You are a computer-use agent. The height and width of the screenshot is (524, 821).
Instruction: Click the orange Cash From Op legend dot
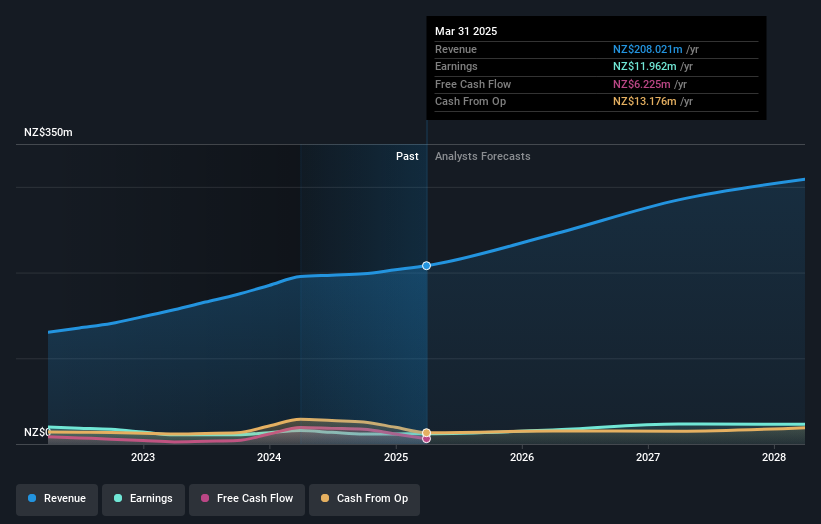[x=325, y=498]
